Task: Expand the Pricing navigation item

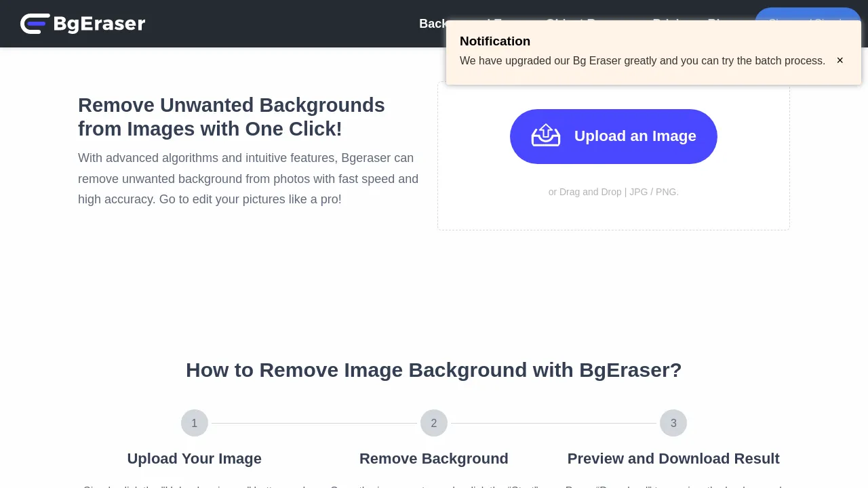Action: tap(671, 24)
